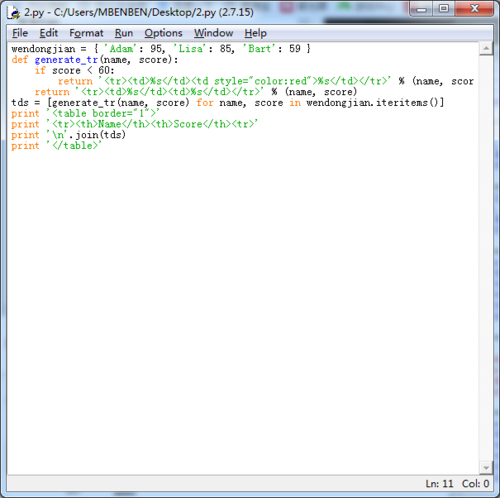The width and height of the screenshot is (500, 498).
Task: Click the scrollbar down arrow
Action: click(x=486, y=468)
